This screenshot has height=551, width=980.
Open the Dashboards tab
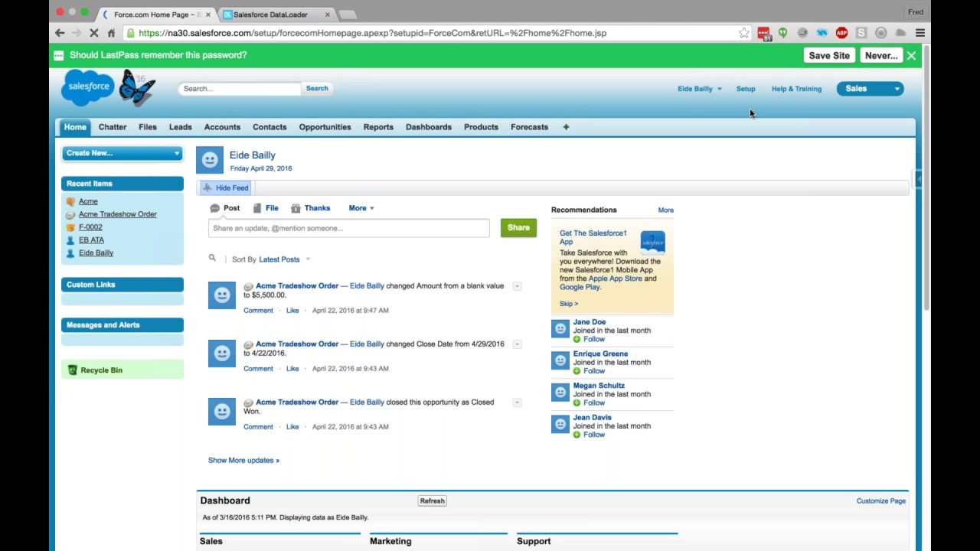(429, 127)
